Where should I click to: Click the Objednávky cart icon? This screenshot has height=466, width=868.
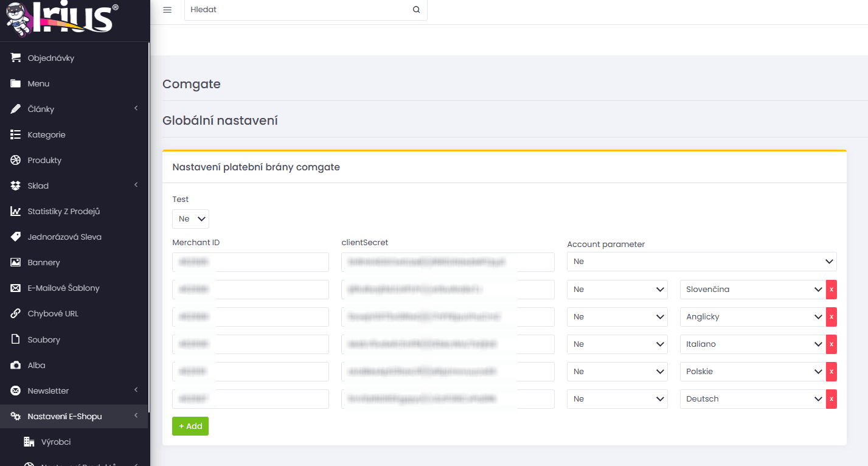pyautogui.click(x=16, y=58)
